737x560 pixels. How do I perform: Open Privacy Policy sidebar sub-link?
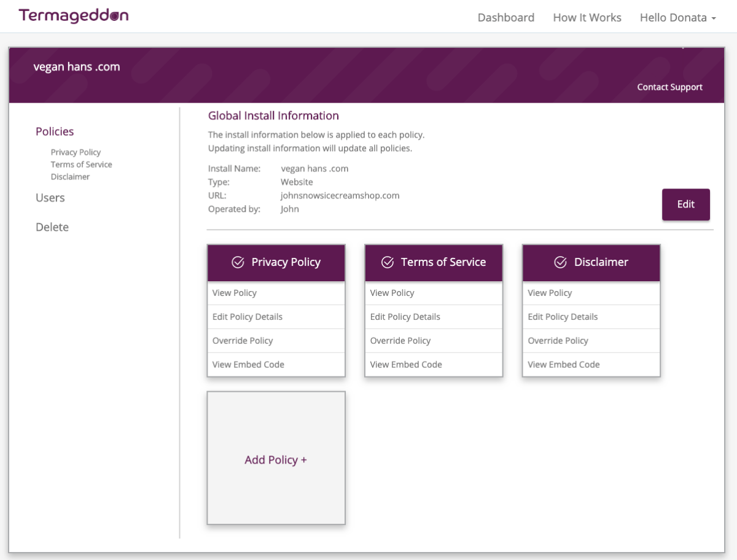tap(76, 152)
